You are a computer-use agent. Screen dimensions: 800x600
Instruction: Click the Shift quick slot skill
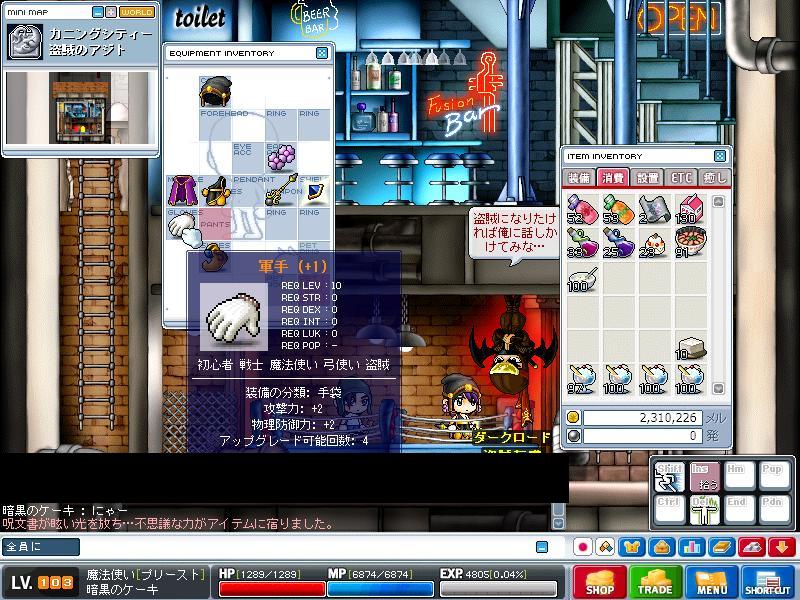coord(669,477)
